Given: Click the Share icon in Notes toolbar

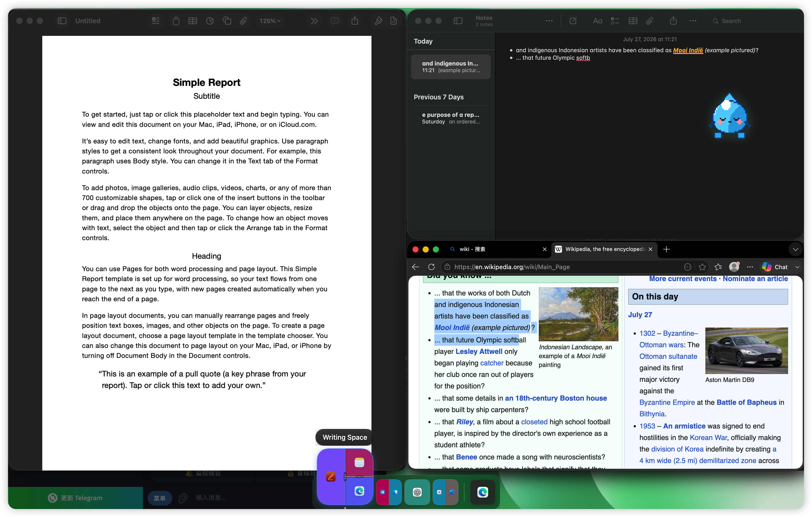Looking at the screenshot, I should click(673, 21).
